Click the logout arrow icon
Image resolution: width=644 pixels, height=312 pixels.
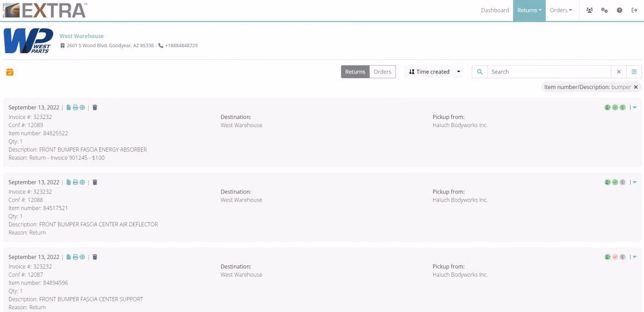click(x=634, y=10)
